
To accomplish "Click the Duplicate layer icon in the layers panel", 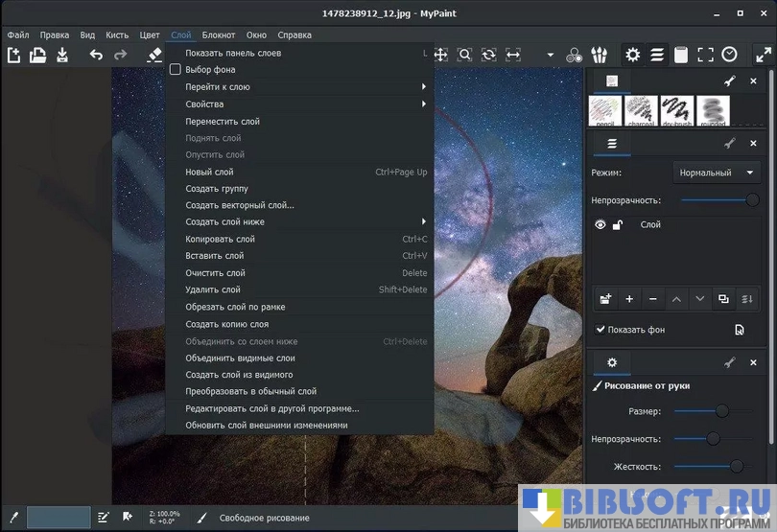I will click(723, 299).
